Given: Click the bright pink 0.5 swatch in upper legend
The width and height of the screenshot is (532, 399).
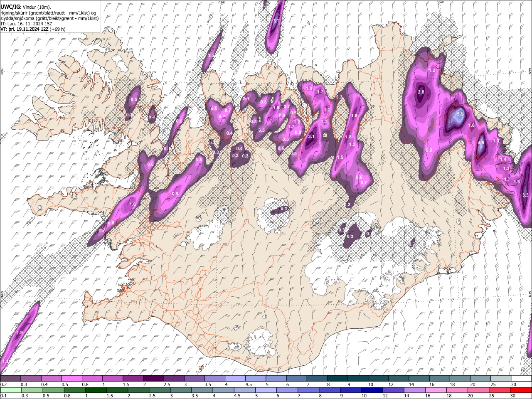Looking at the screenshot, I should 71,378.
